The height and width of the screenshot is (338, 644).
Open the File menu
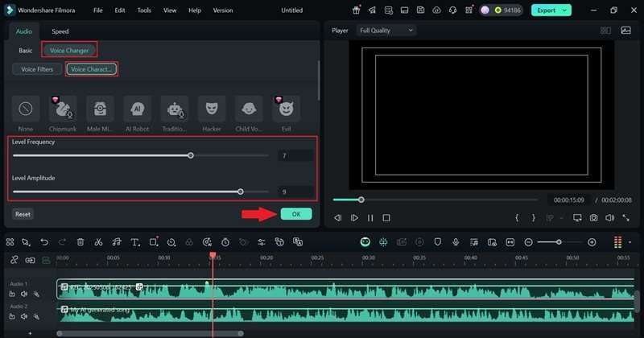[x=97, y=10]
